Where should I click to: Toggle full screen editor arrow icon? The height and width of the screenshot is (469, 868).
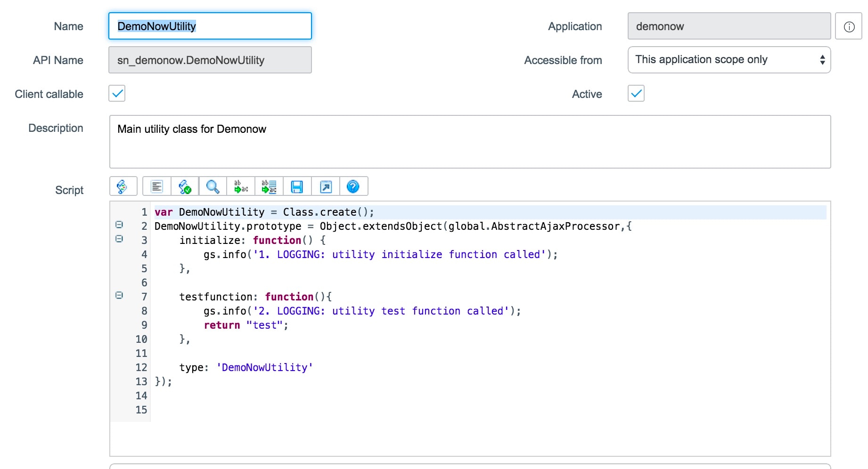pyautogui.click(x=326, y=186)
